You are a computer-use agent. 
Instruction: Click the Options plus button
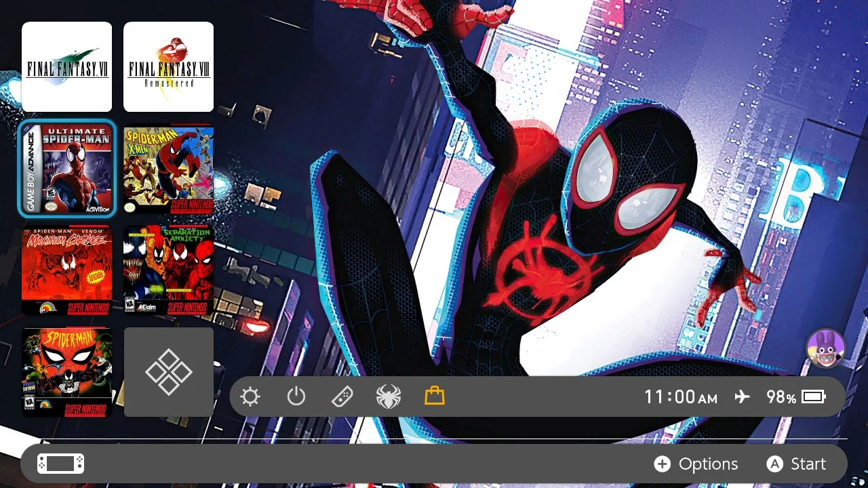[x=696, y=464]
